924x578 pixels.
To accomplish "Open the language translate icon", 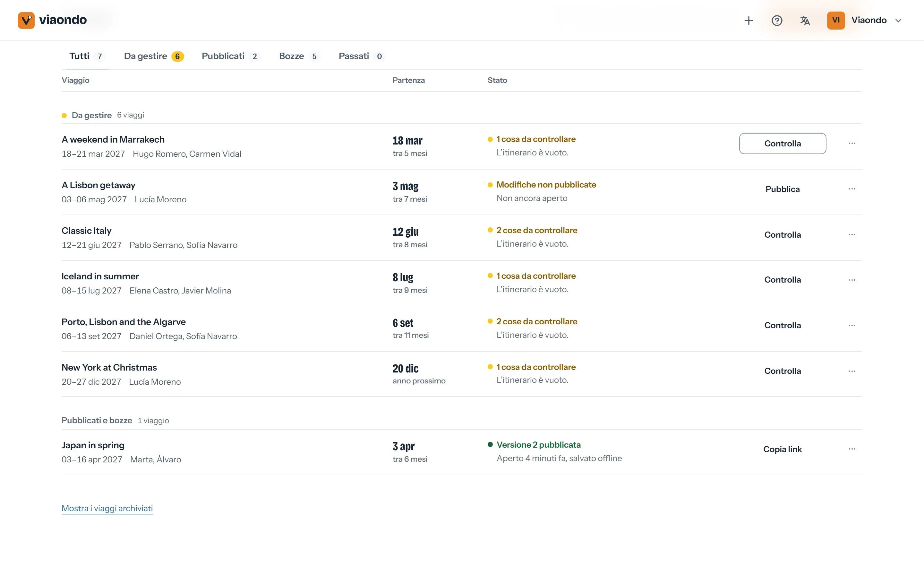I will click(805, 20).
